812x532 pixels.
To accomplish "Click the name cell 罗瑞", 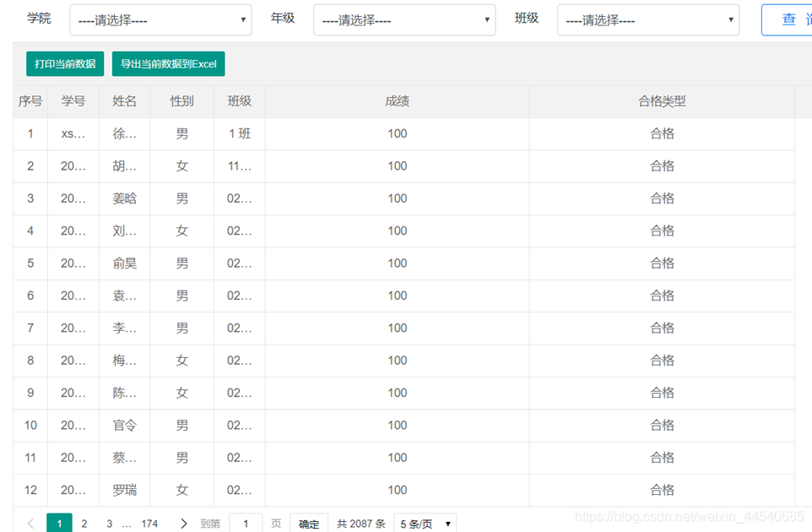I will (124, 491).
